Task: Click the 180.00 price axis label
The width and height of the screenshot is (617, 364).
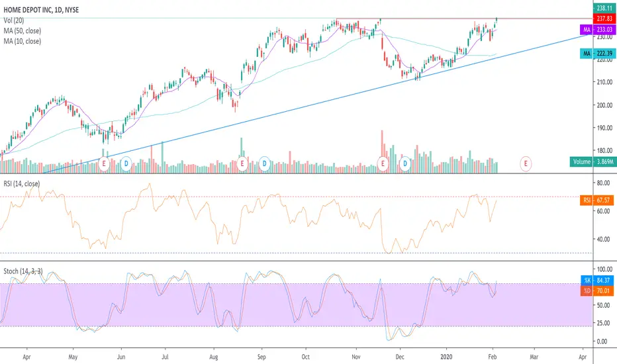Action: pos(604,150)
